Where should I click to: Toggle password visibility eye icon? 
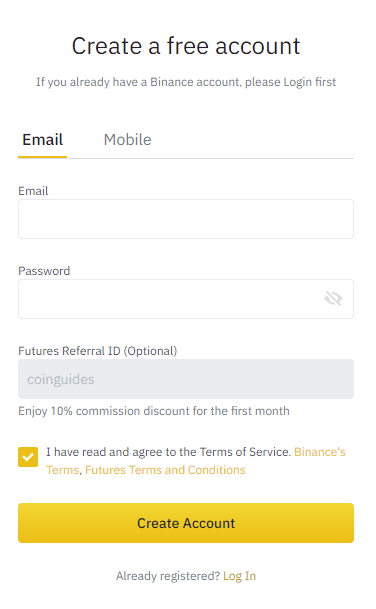point(333,299)
